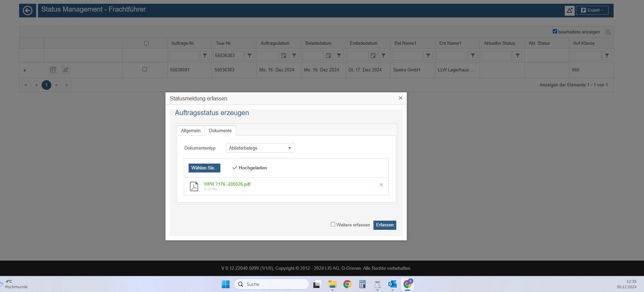Image resolution: width=644 pixels, height=292 pixels.
Task: Open File Explorer from the taskbar
Action: pos(332,284)
